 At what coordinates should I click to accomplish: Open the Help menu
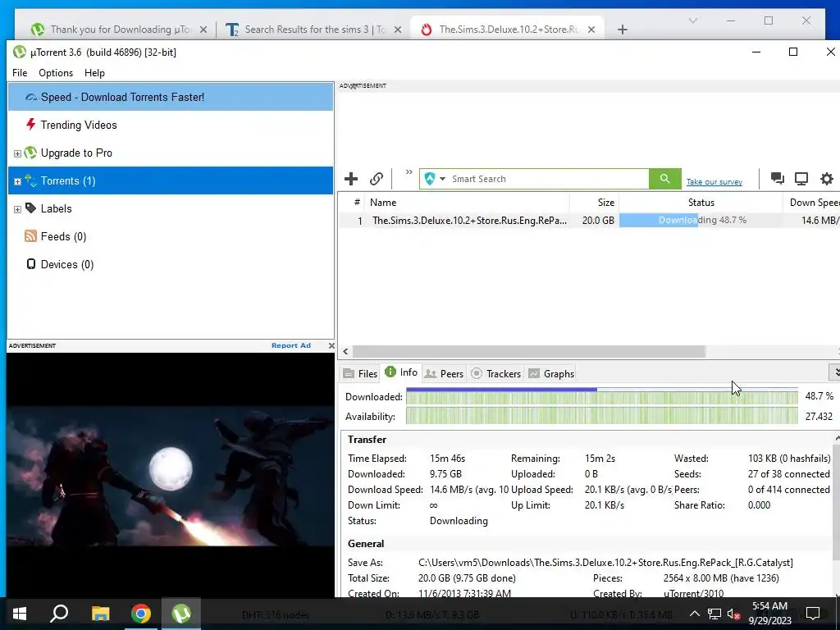click(x=95, y=73)
